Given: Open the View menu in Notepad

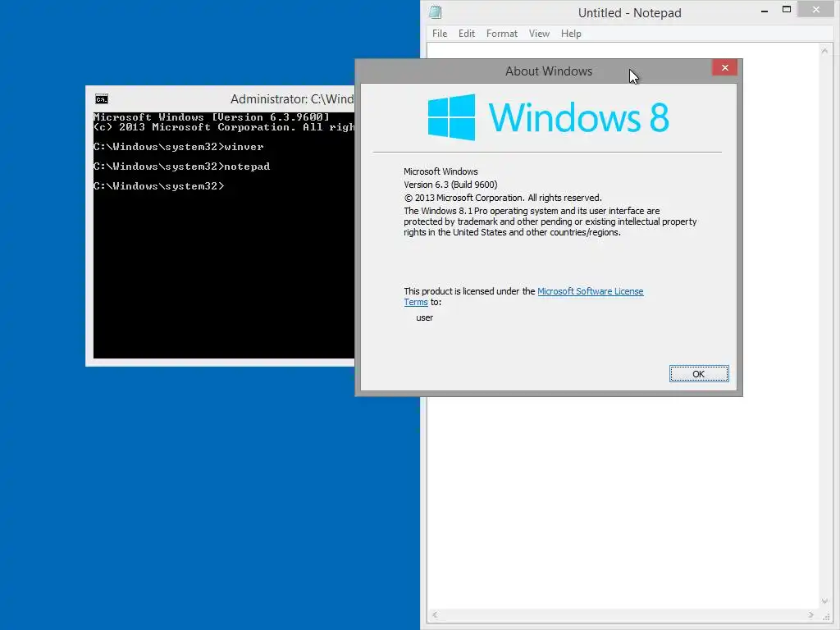Looking at the screenshot, I should pos(539,33).
